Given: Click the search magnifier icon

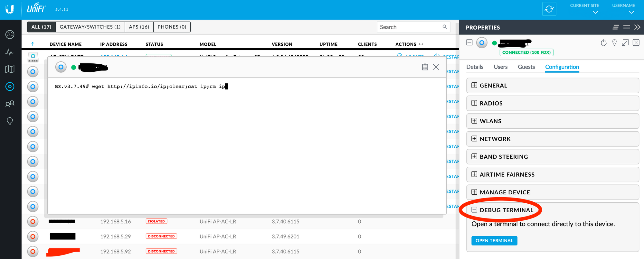Looking at the screenshot, I should pyautogui.click(x=445, y=27).
